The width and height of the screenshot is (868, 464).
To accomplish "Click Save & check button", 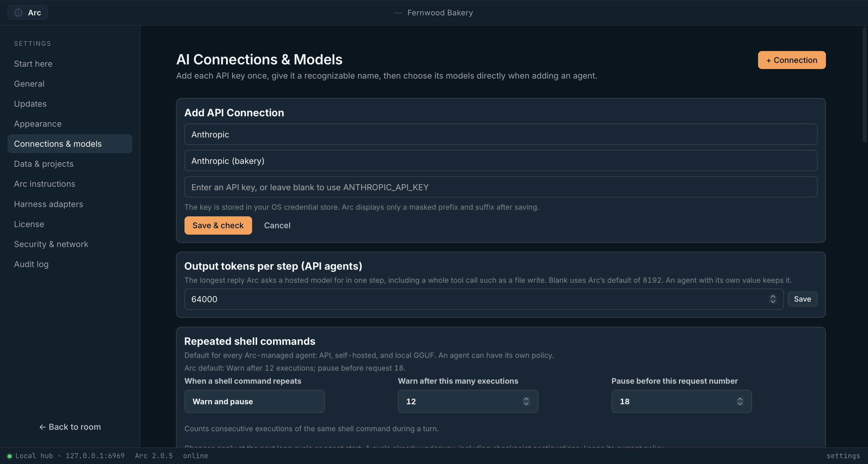I will tap(218, 225).
